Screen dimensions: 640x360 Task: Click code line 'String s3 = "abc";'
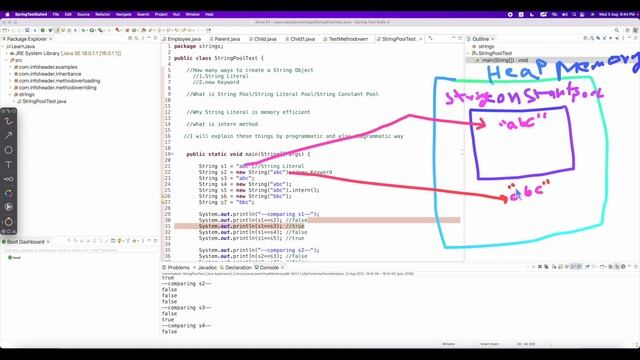point(227,178)
